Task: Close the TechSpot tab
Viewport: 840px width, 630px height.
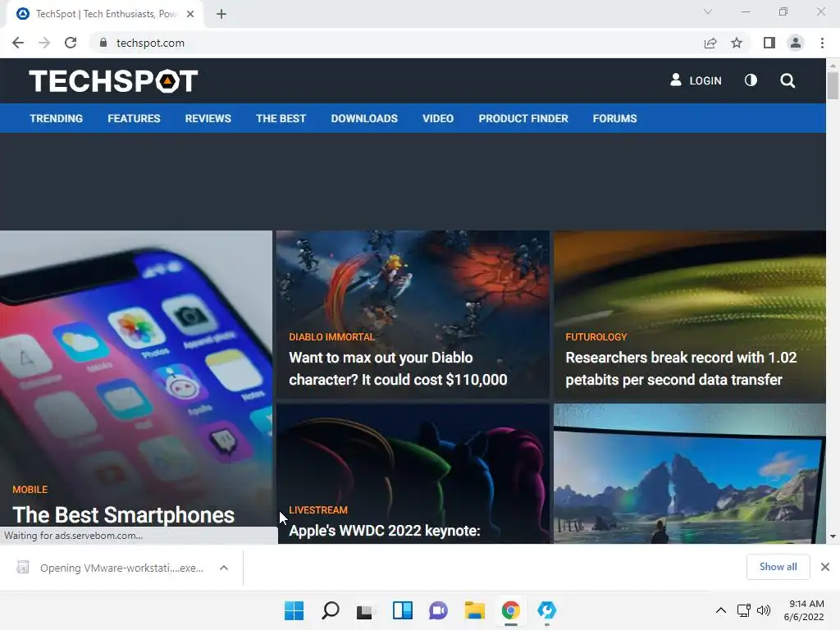Action: tap(190, 14)
